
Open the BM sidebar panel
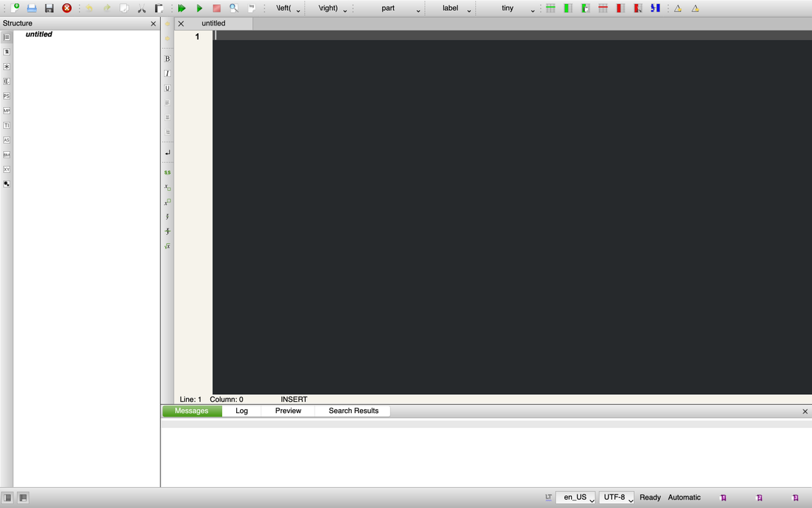(x=6, y=154)
